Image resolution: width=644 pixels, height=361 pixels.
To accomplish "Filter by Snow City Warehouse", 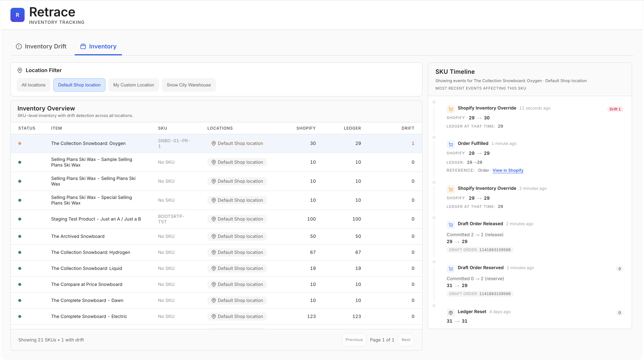I will coord(189,85).
